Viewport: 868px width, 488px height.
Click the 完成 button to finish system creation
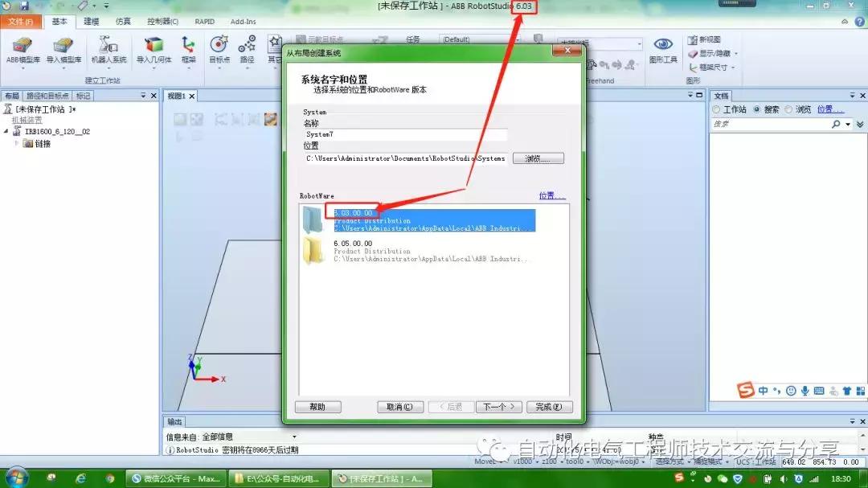click(549, 406)
